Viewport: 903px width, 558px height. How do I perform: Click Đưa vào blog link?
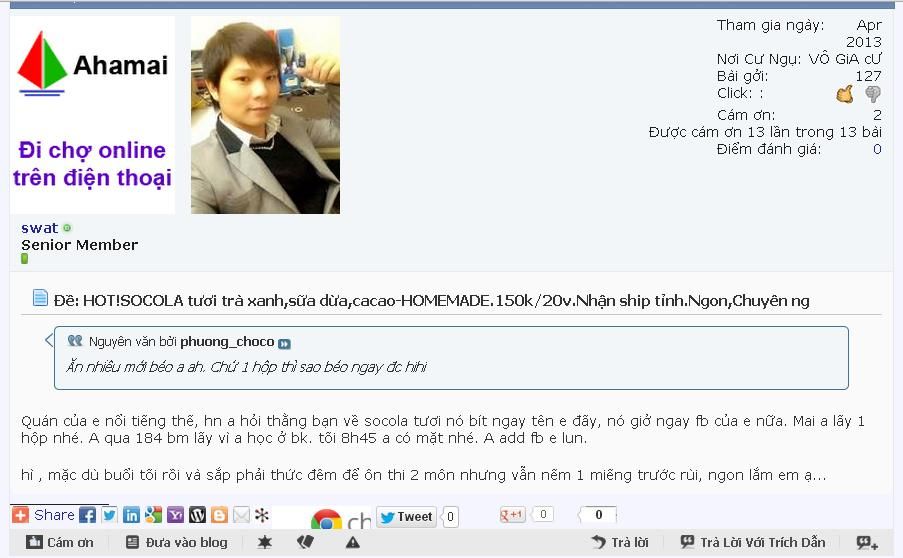coord(177,542)
